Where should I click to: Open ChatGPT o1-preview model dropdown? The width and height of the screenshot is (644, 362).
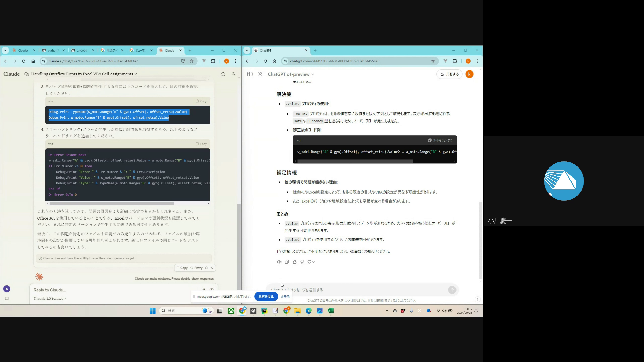pyautogui.click(x=291, y=74)
